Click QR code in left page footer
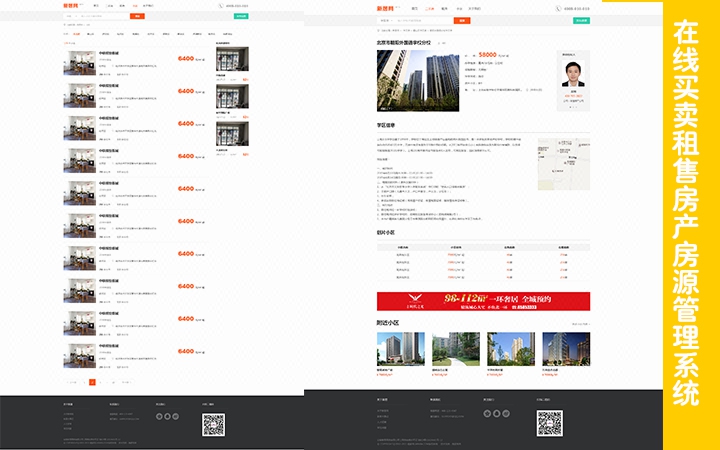Screen dimensions: 720x450 (x=214, y=425)
